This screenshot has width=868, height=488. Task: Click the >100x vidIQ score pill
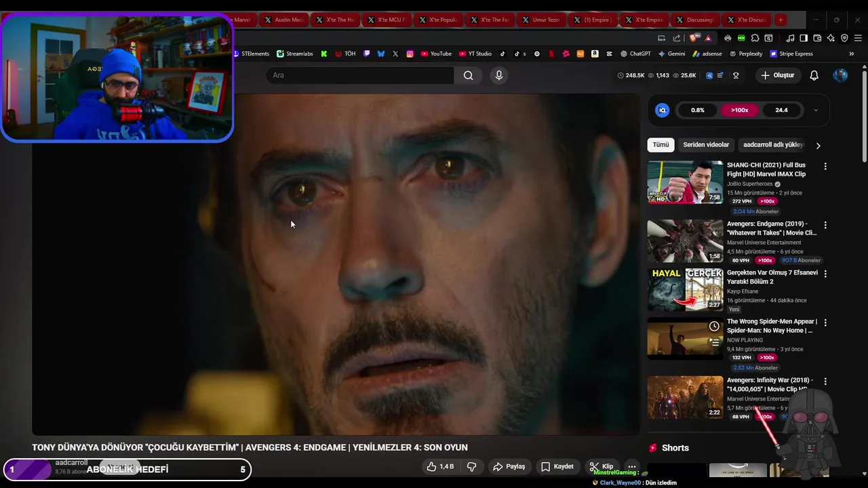point(739,110)
